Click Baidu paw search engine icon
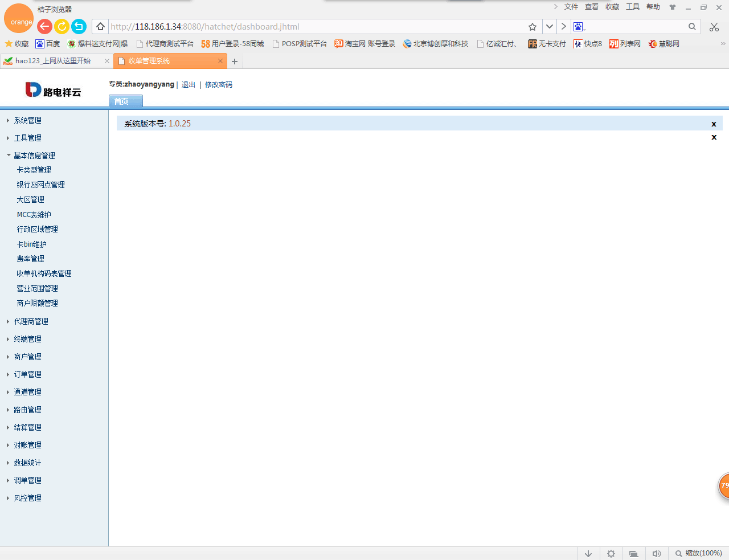The image size is (729, 560). click(578, 27)
